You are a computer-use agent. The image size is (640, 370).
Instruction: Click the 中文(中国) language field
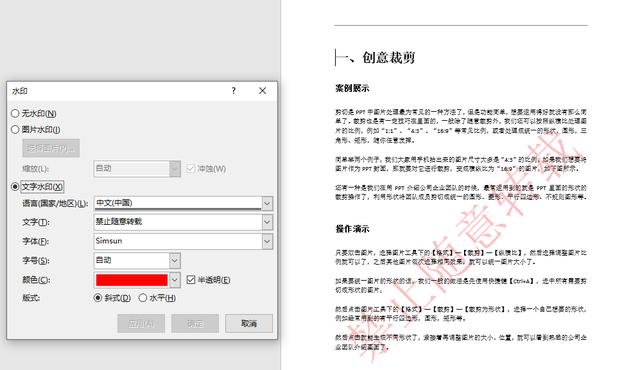pyautogui.click(x=178, y=203)
